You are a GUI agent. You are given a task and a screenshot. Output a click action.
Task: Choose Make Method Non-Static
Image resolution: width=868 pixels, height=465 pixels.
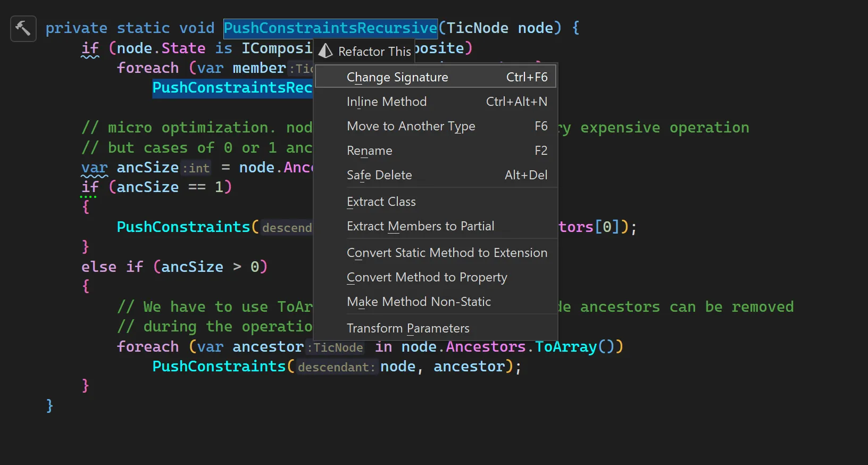click(436, 301)
